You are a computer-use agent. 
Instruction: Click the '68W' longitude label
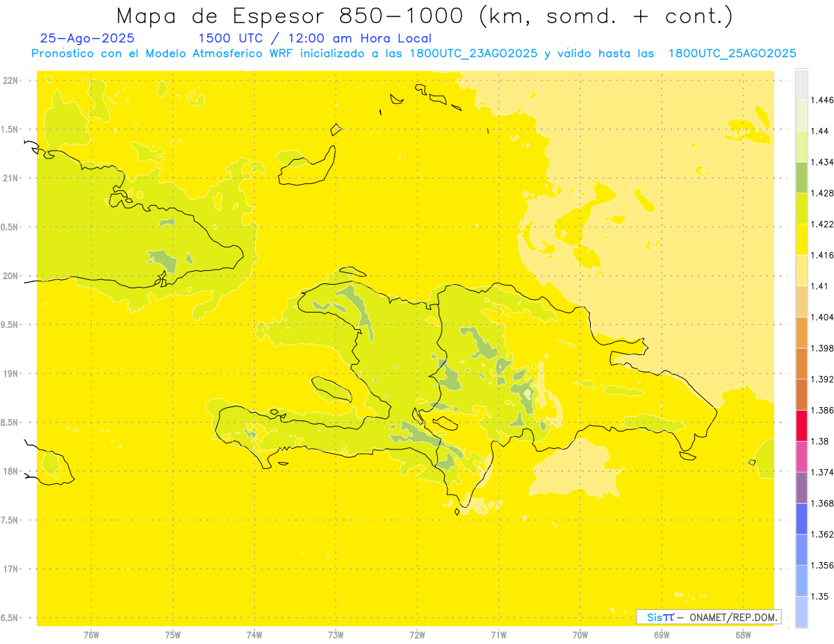pos(742,635)
